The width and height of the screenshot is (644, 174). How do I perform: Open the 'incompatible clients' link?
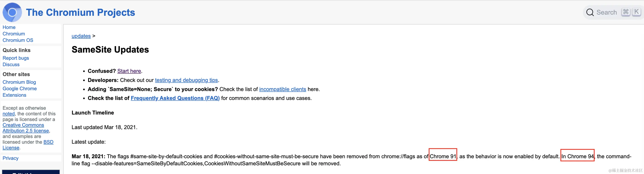pyautogui.click(x=283, y=89)
